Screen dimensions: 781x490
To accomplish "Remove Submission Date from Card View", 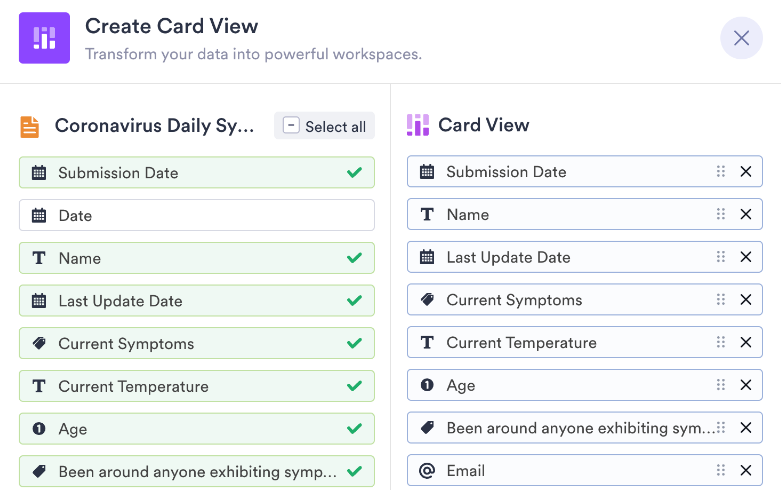I will click(745, 172).
